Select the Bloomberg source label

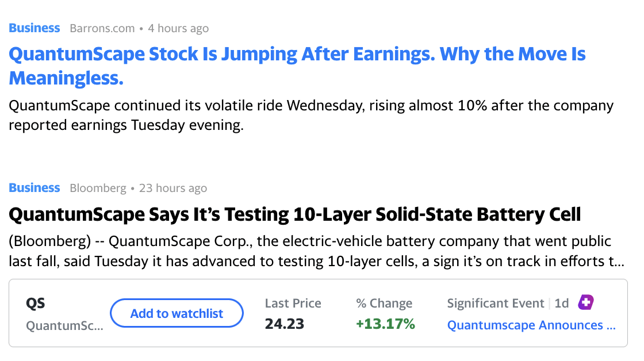click(x=98, y=188)
